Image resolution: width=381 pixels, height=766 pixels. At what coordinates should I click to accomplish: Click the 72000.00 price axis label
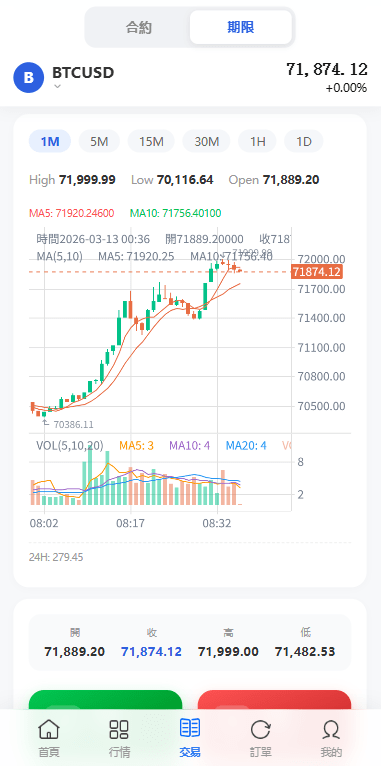point(321,259)
